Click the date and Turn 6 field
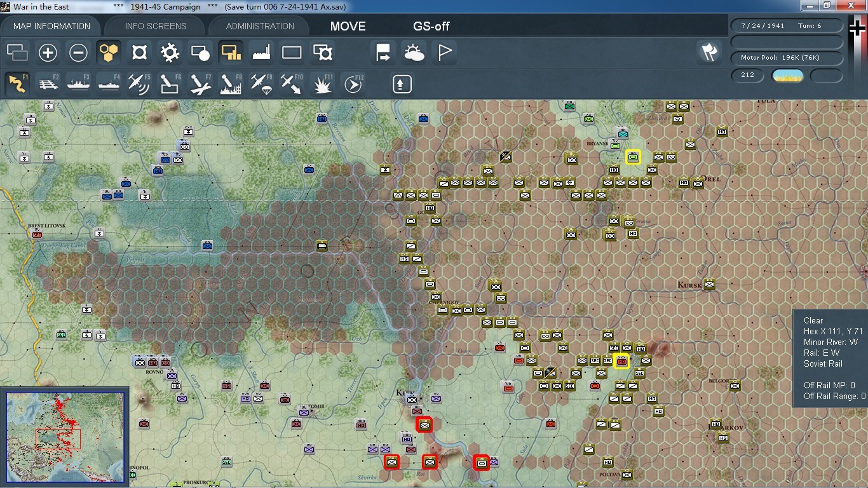 [787, 26]
